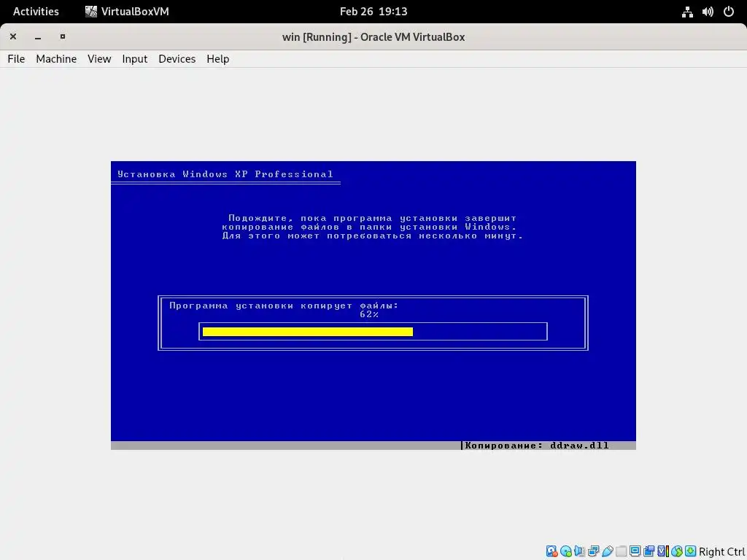Click the wired network icon in top bar
Screen dimensions: 747x560
coord(687,12)
